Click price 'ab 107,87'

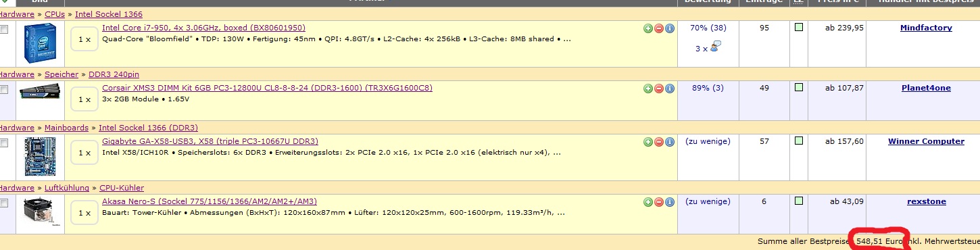tap(845, 88)
